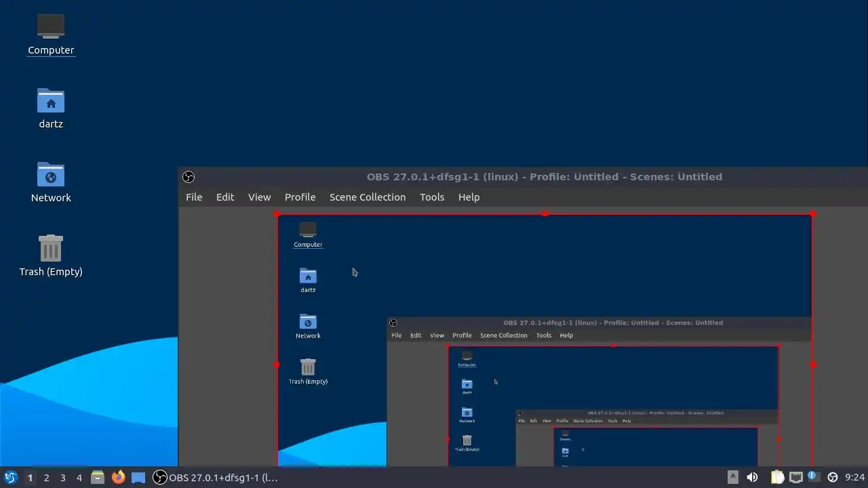Viewport: 868px width, 488px height.
Task: Open the OBS View menu
Action: pyautogui.click(x=259, y=197)
